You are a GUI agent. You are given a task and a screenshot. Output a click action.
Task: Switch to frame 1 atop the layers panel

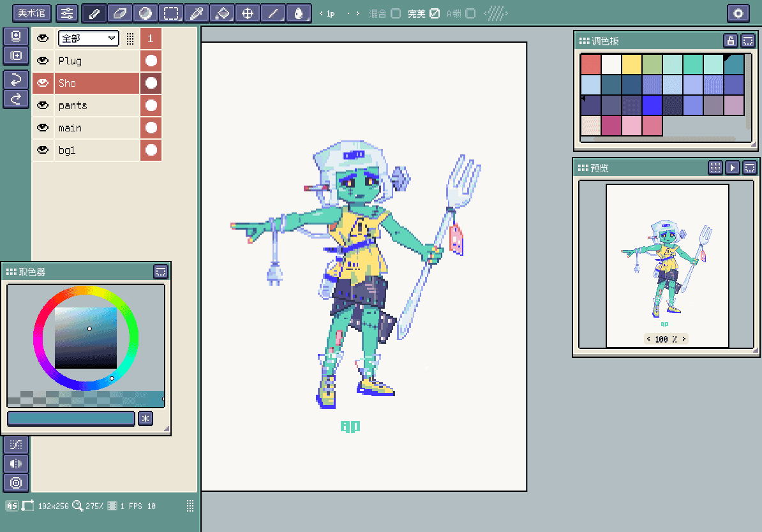click(x=151, y=38)
